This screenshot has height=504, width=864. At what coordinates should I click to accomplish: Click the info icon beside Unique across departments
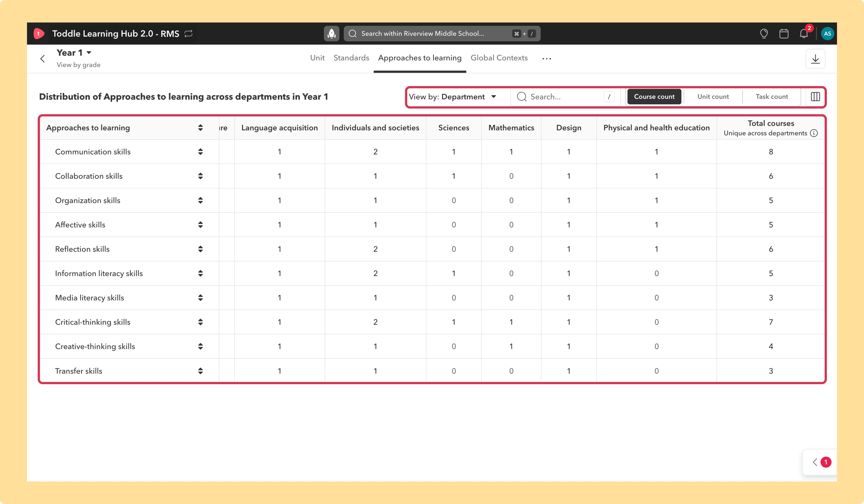click(814, 133)
